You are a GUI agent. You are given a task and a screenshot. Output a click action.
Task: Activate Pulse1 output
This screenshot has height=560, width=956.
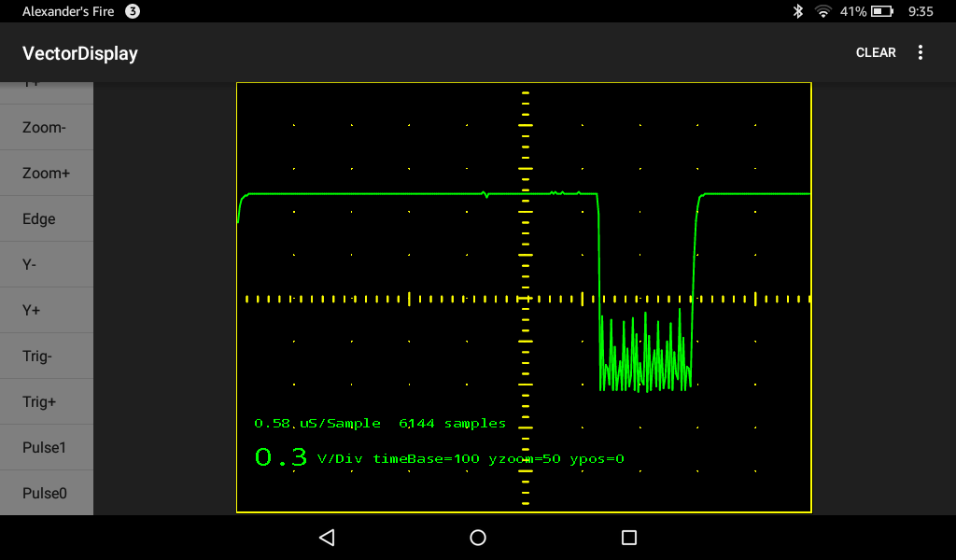coord(47,446)
